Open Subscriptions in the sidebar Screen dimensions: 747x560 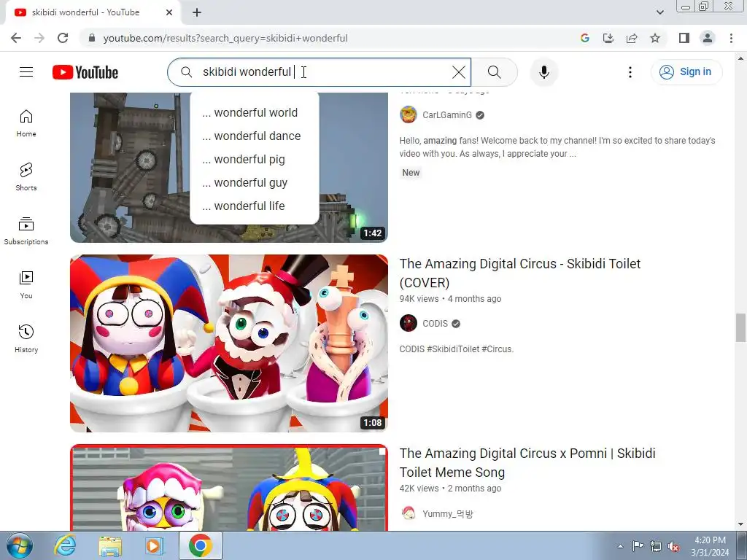point(26,231)
